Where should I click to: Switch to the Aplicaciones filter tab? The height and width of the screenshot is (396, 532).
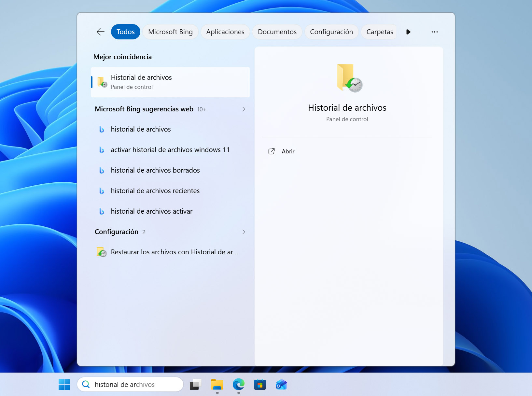pyautogui.click(x=225, y=32)
